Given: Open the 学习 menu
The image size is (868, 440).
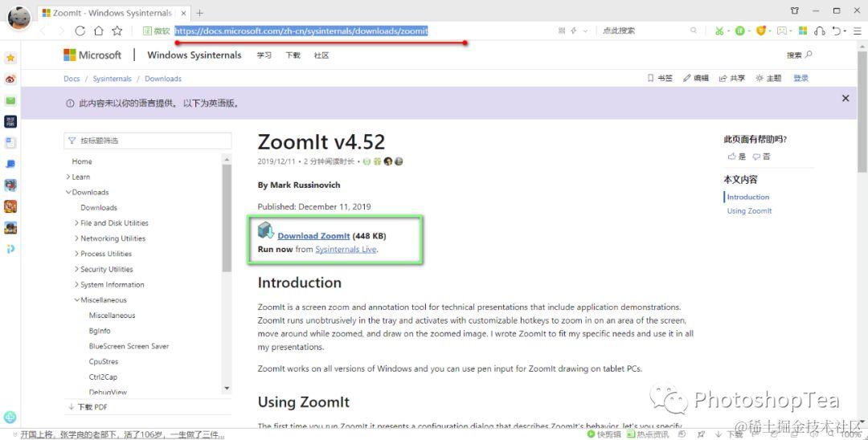Looking at the screenshot, I should [264, 55].
